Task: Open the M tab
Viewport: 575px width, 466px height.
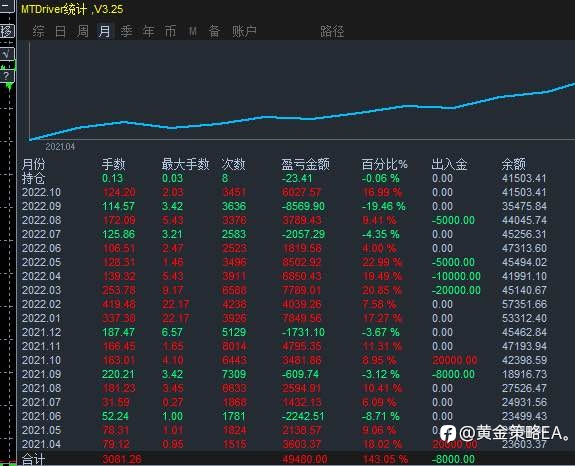Action: 193,32
